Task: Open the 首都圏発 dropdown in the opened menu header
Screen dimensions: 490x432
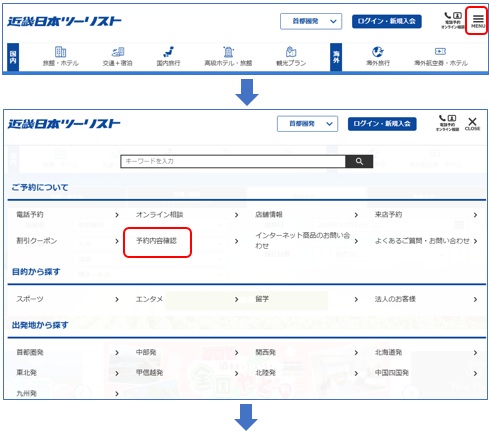Action: pos(307,124)
